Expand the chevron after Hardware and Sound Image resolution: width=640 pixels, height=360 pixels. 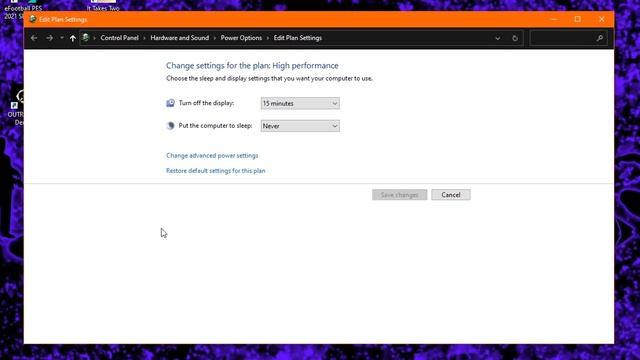[215, 38]
